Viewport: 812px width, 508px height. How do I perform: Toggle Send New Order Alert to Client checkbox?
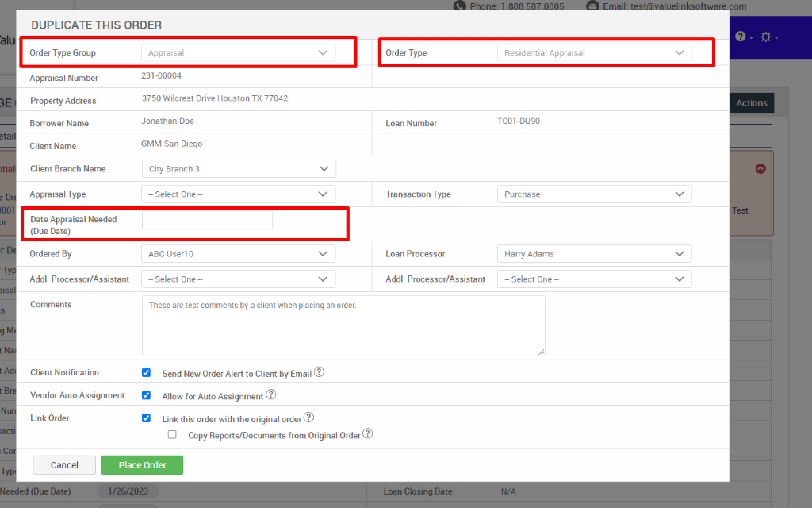(146, 373)
